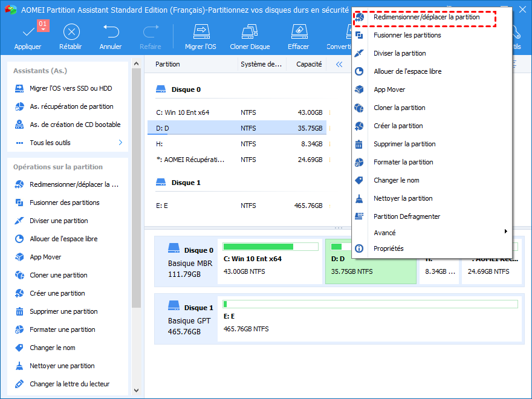Select the E: E partition row

click(237, 206)
